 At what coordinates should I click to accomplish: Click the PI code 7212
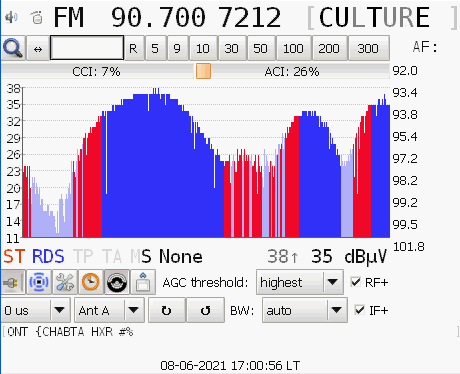click(250, 17)
